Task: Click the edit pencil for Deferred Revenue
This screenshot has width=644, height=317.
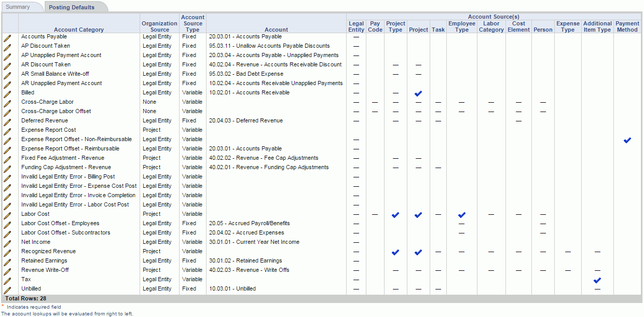Action: click(7, 122)
